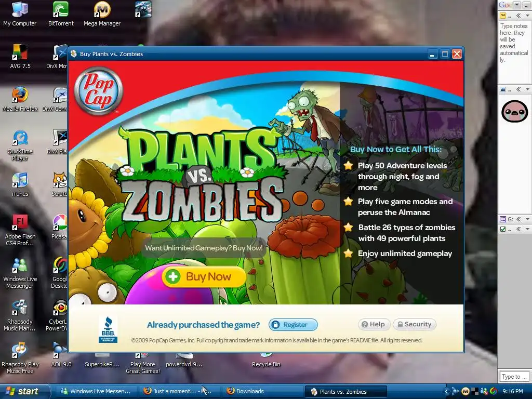Click the Google Desktop swirl tray icon
Image resolution: width=532 pixels, height=399 pixels.
coord(494,391)
